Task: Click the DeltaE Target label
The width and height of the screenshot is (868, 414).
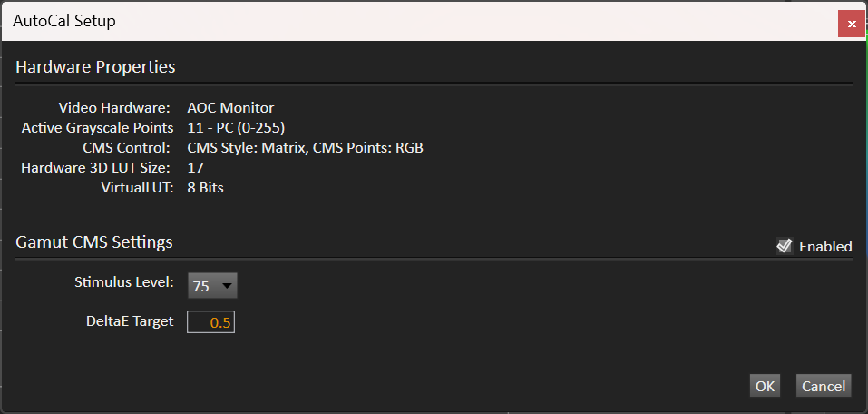Action: tap(130, 320)
